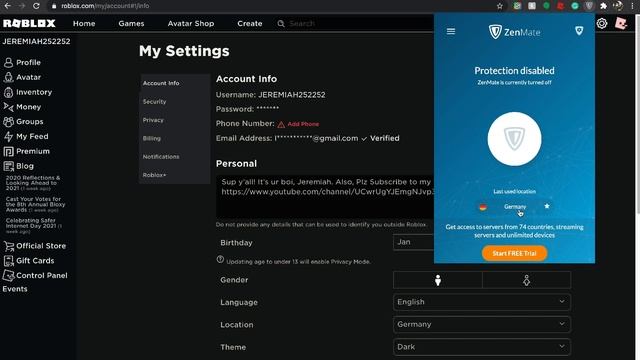
Task: Click the ZenMate extension icon in the toolbar
Action: click(589, 6)
